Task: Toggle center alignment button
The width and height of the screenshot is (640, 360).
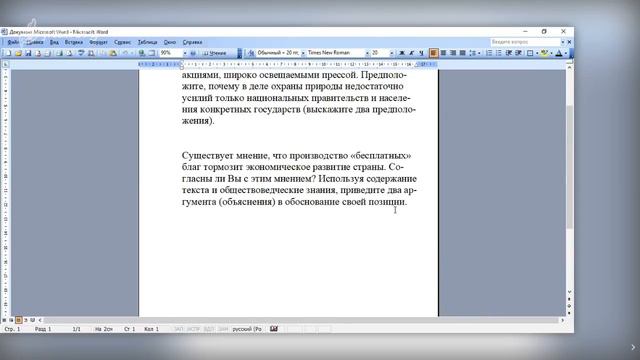Action: (443, 53)
